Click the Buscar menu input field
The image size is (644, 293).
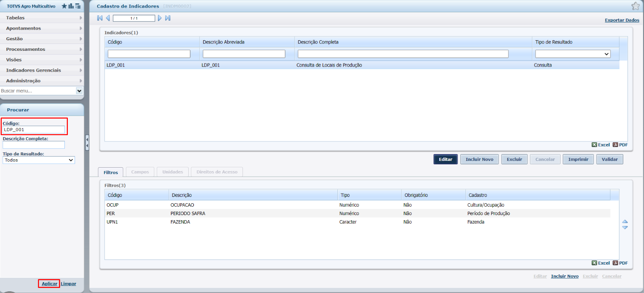(38, 91)
